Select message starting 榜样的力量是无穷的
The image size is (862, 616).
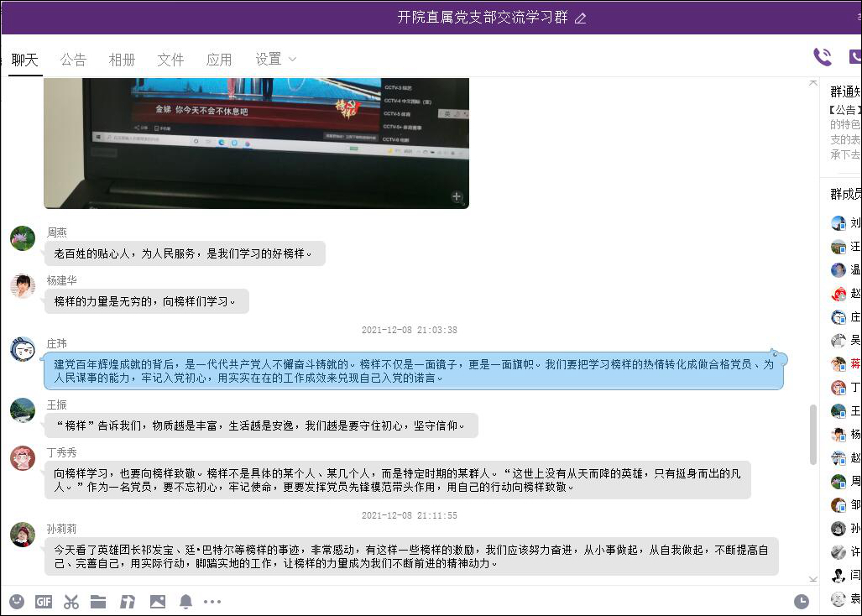147,301
